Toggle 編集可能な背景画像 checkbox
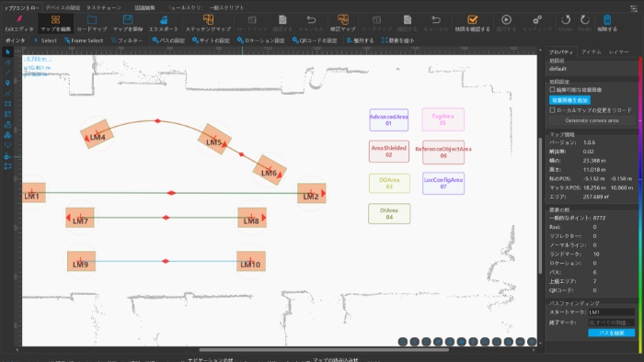Image resolution: width=644 pixels, height=362 pixels. (x=552, y=89)
